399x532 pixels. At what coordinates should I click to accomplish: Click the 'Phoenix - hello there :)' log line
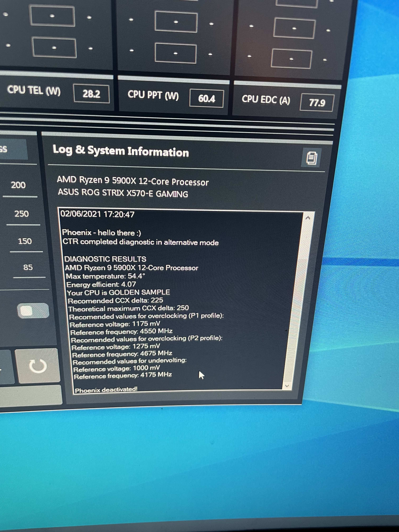click(101, 233)
